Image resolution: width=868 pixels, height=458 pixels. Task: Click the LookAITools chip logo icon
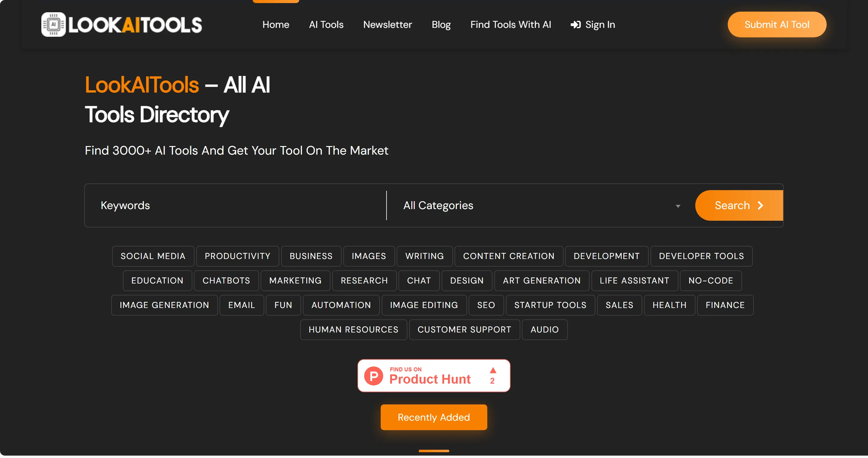click(53, 24)
